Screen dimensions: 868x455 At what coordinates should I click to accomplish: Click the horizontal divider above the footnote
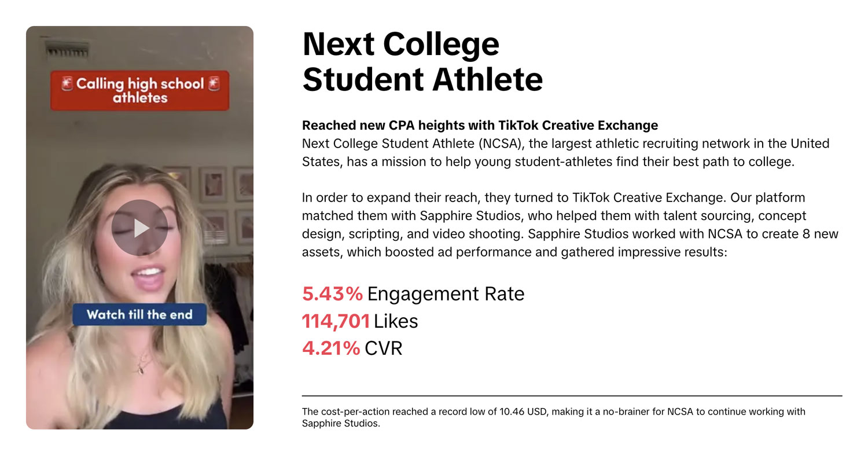[572, 396]
